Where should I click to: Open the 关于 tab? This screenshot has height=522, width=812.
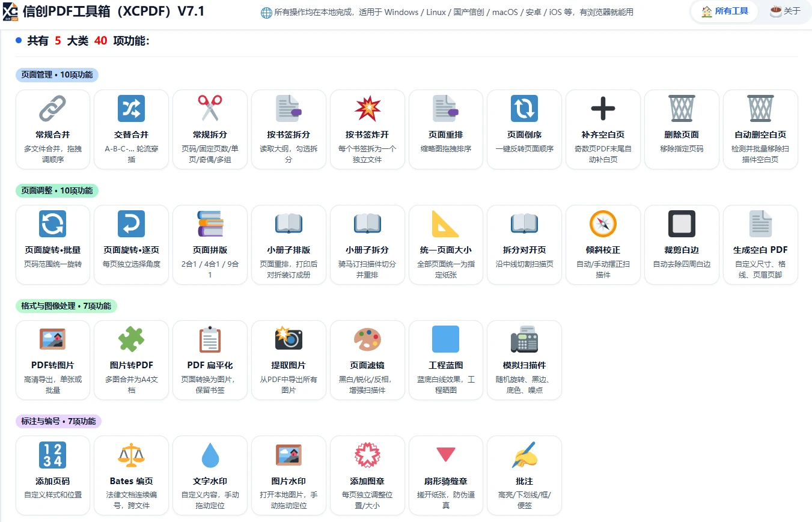786,11
